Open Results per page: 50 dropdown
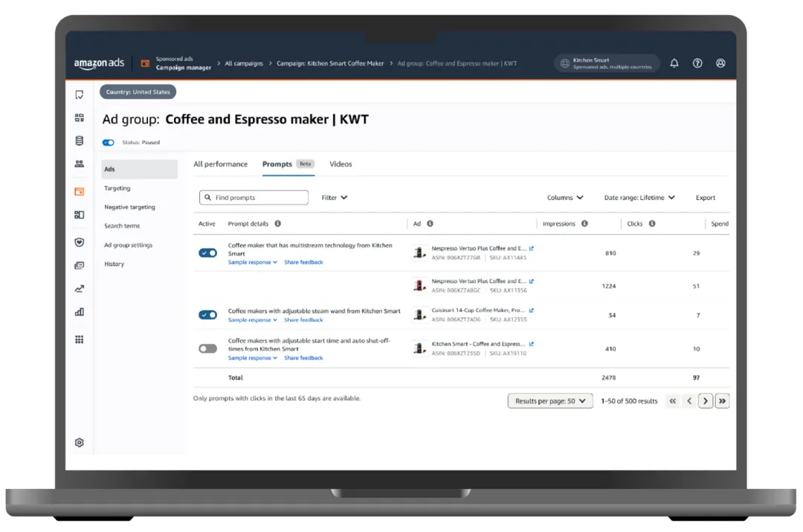The height and width of the screenshot is (532, 803). coord(550,401)
